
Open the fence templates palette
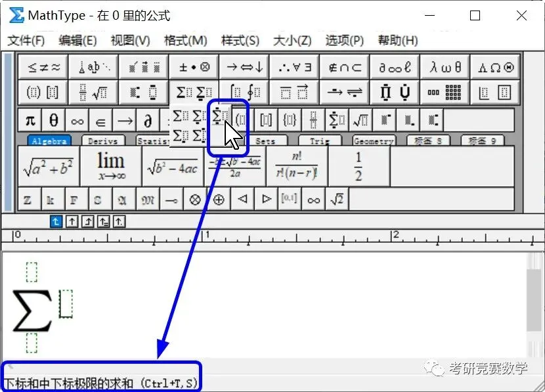point(43,92)
